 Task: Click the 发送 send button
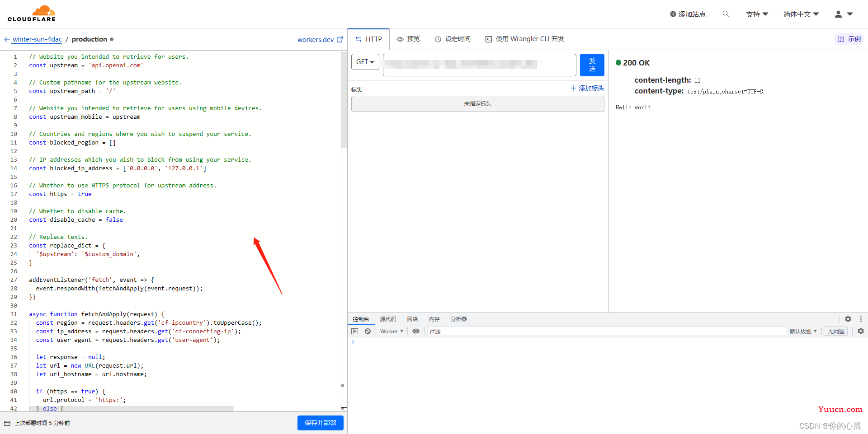click(x=592, y=65)
